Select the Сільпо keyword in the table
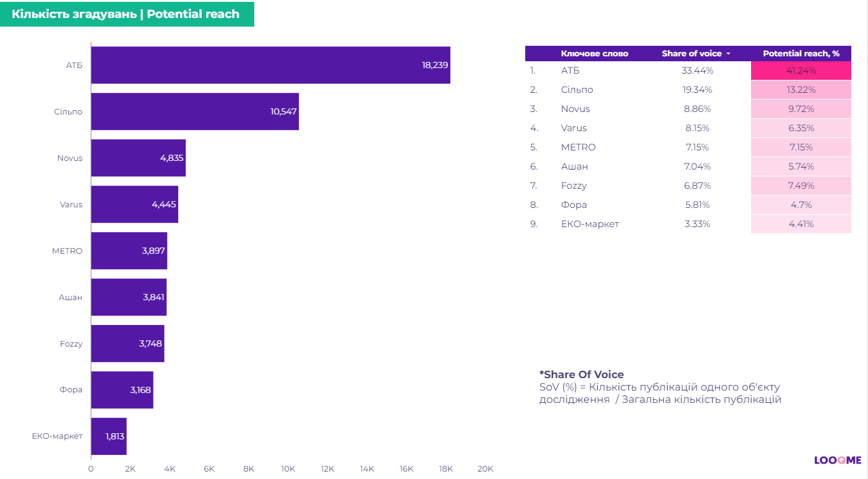This screenshot has width=868, height=479. click(577, 90)
